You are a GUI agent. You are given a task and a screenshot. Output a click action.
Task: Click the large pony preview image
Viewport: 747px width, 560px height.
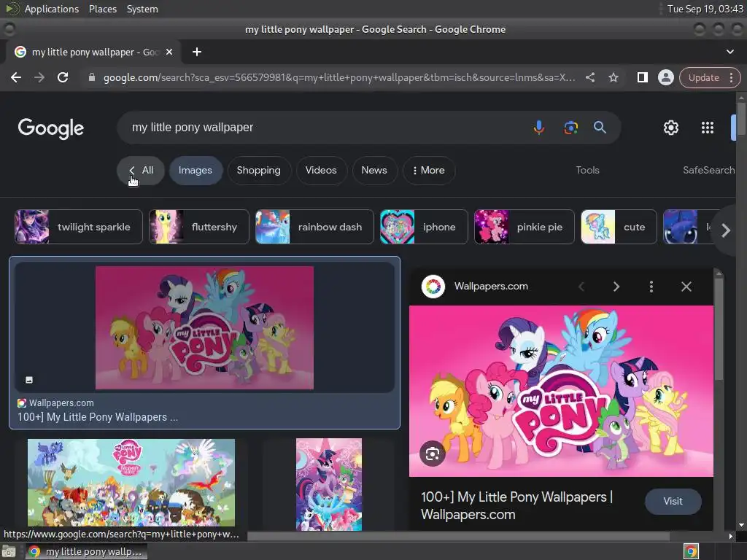point(561,391)
